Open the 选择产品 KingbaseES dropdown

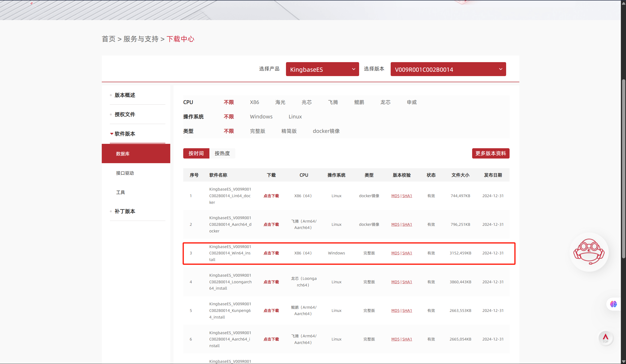tap(322, 69)
